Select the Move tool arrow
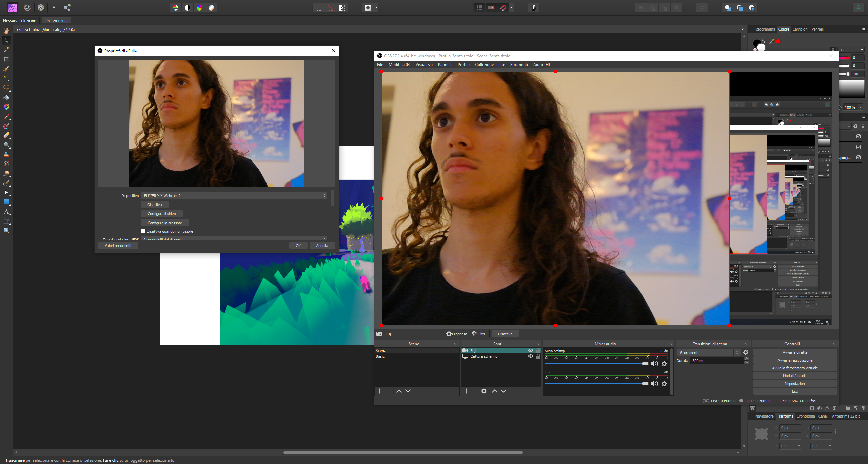The height and width of the screenshot is (464, 868). tap(6, 40)
